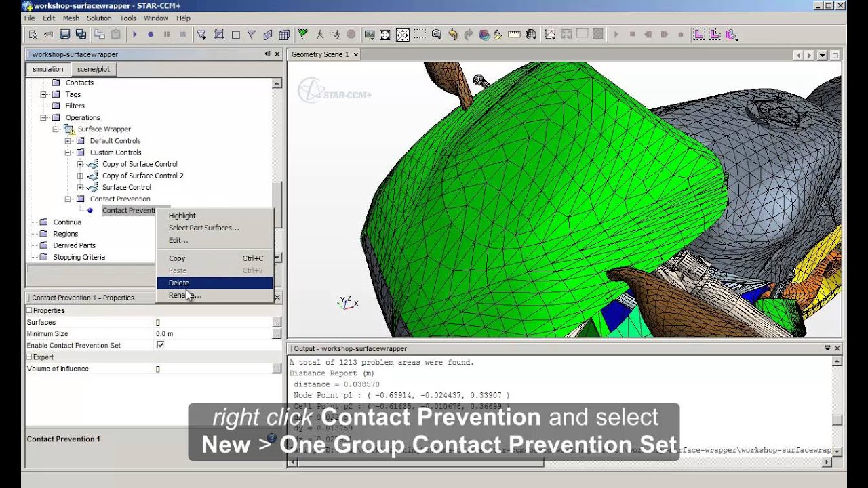Click the ellipsis button beside Volume of Influence
Image resolution: width=868 pixels, height=488 pixels.
(x=277, y=369)
